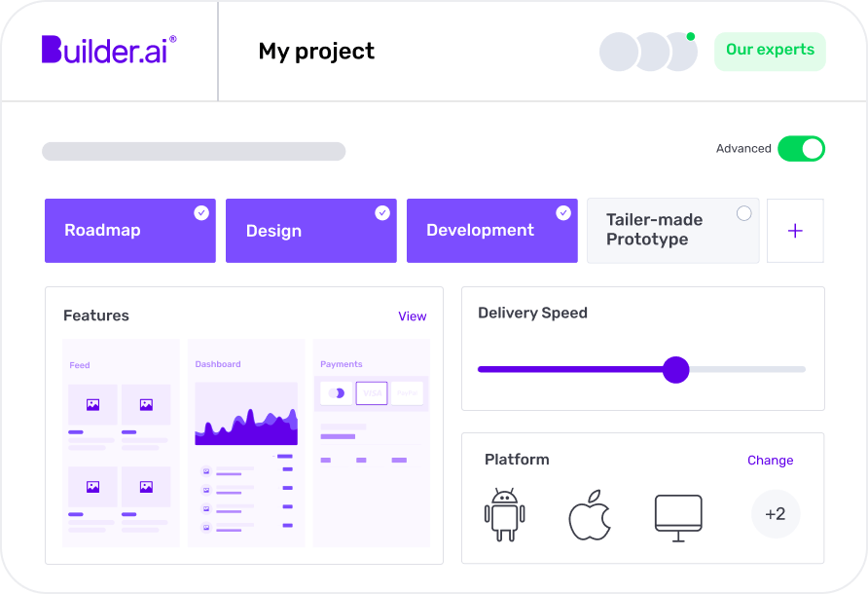Screen dimensions: 868x594
Task: Click the Advanced label
Action: tap(743, 148)
